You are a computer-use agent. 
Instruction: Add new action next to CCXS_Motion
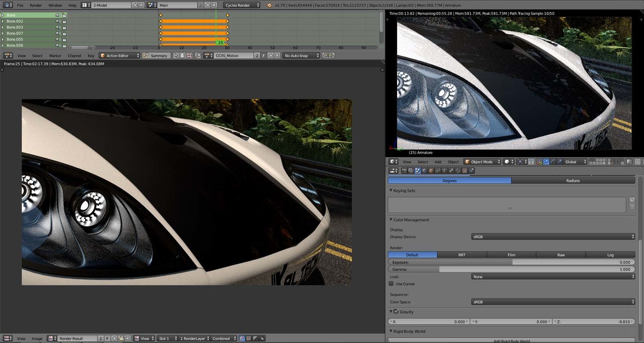point(271,55)
